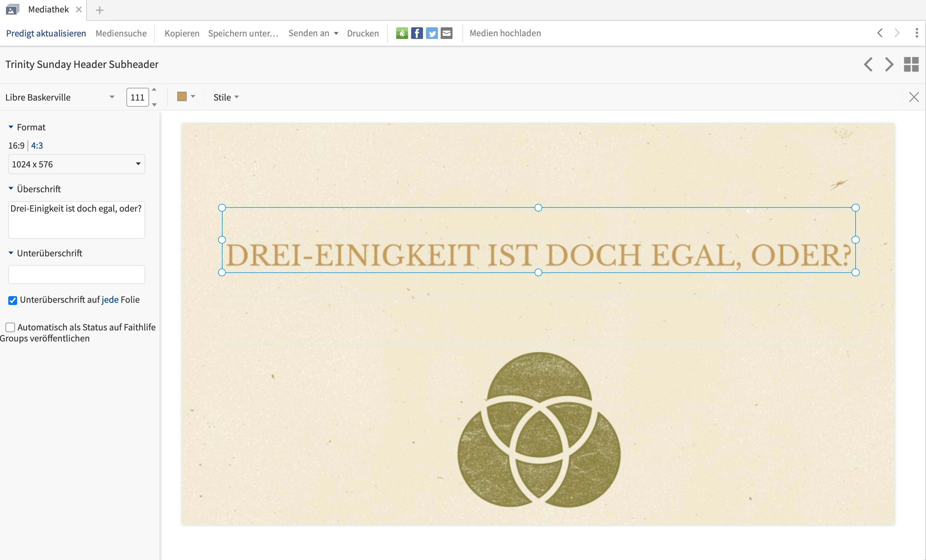Select the 16:9 aspect ratio
926x560 pixels.
click(16, 146)
